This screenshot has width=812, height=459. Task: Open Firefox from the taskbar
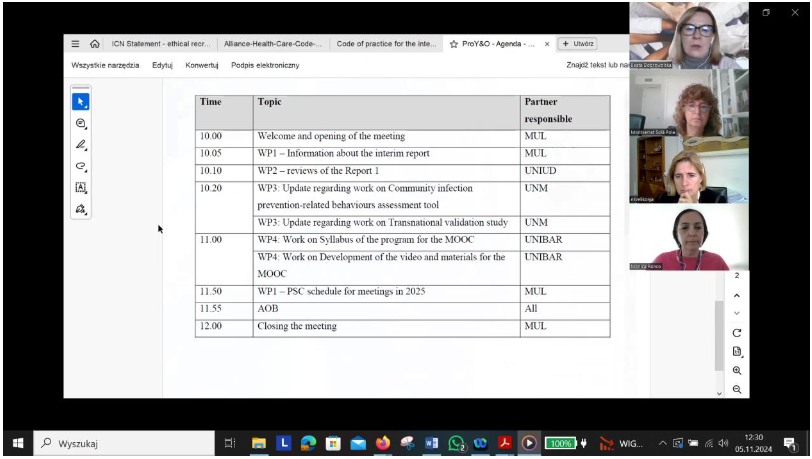click(x=383, y=443)
